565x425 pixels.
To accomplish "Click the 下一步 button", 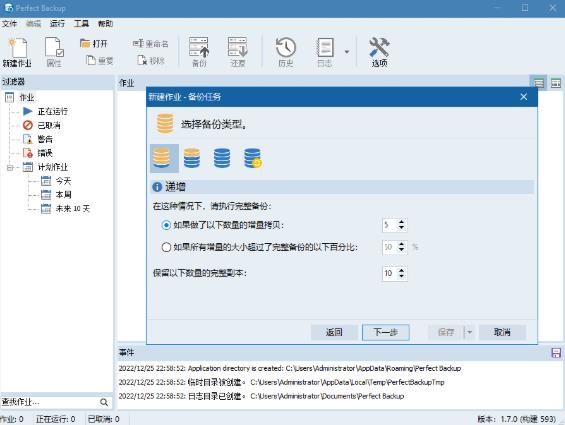I will tap(386, 332).
